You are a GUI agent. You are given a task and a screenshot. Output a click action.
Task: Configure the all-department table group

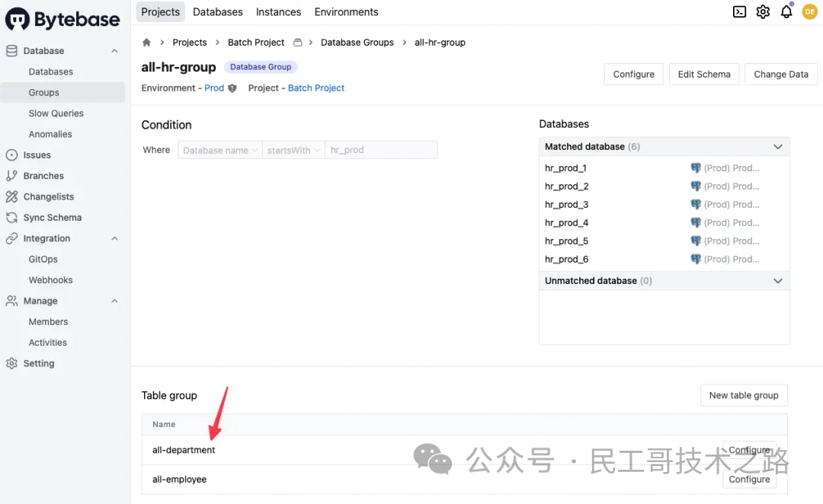pyautogui.click(x=749, y=450)
